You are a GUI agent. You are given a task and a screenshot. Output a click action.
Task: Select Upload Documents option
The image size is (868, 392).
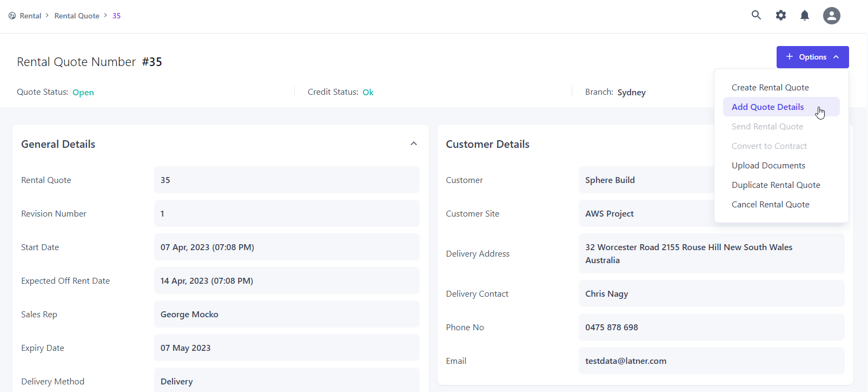click(x=768, y=166)
